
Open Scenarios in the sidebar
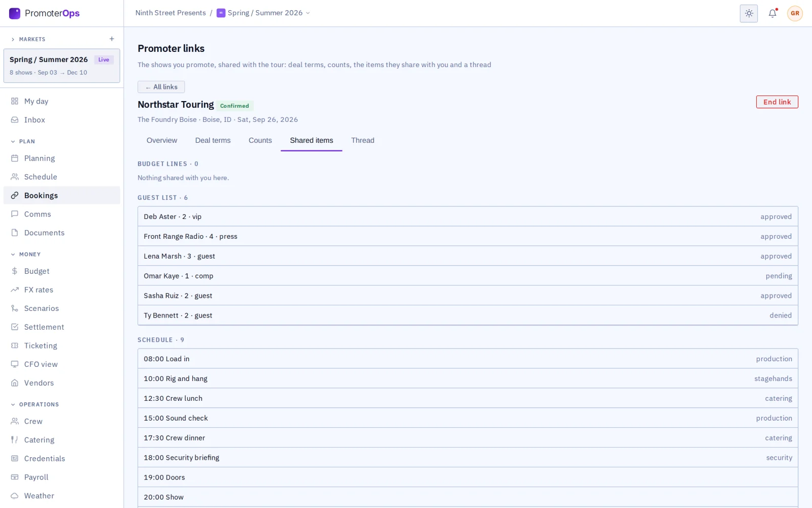coord(62,308)
